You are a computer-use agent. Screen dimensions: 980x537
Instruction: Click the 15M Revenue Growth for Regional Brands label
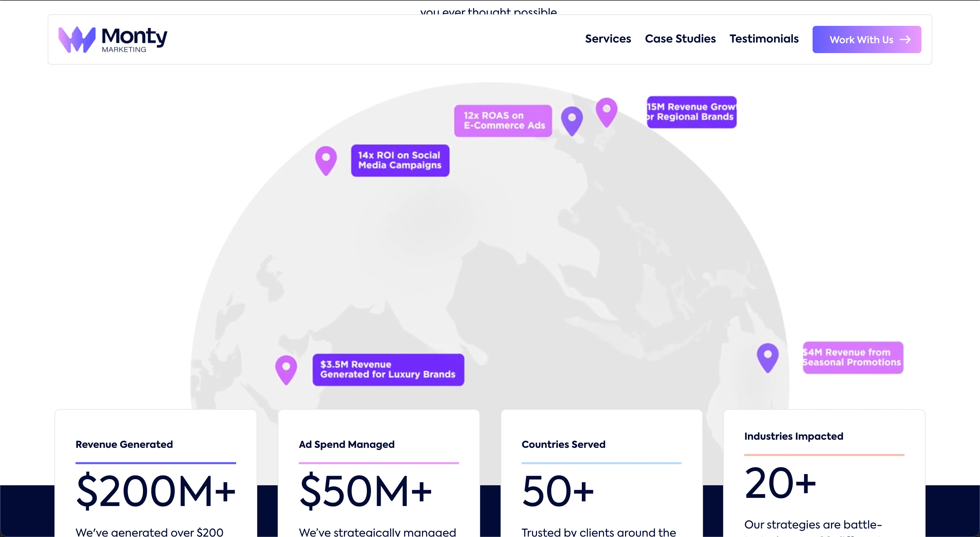pos(692,112)
